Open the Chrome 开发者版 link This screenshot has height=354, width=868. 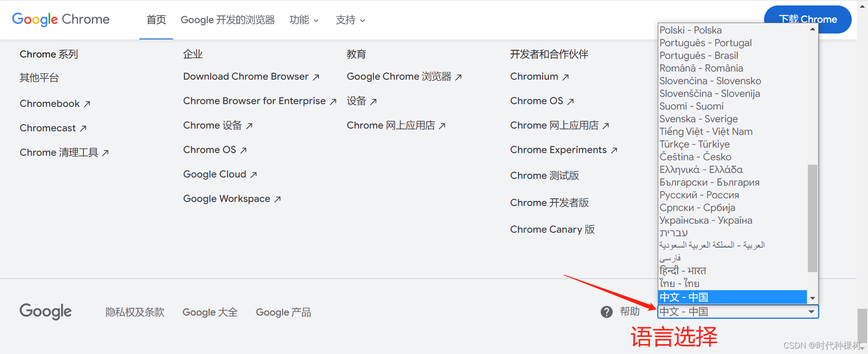tap(549, 203)
